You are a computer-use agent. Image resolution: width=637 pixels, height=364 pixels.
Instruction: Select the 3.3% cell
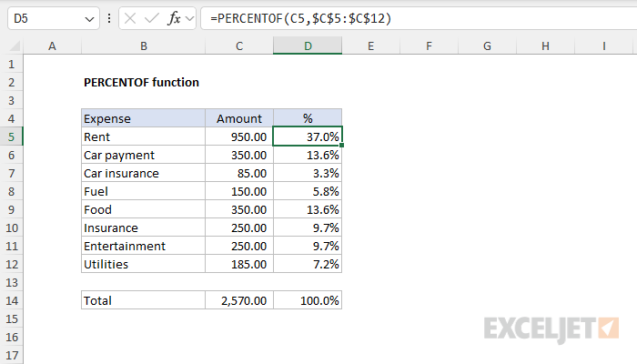click(308, 173)
